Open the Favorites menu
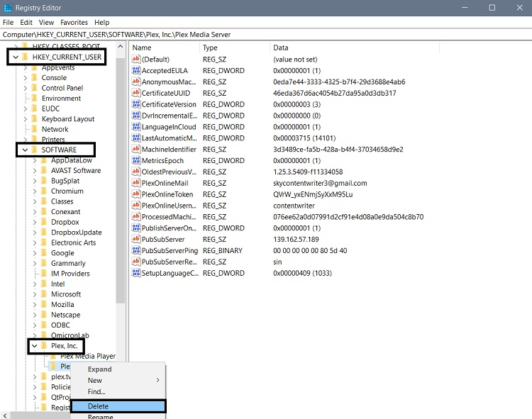 pyautogui.click(x=74, y=23)
